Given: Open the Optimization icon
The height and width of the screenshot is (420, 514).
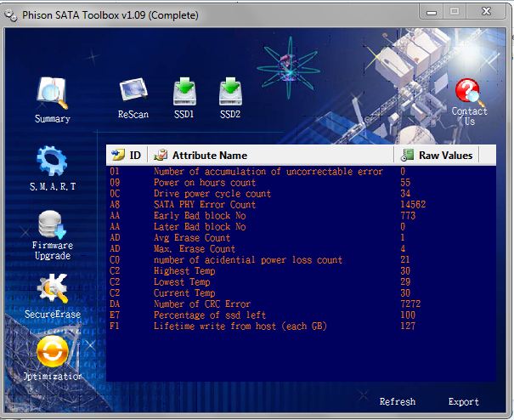Looking at the screenshot, I should tap(53, 351).
